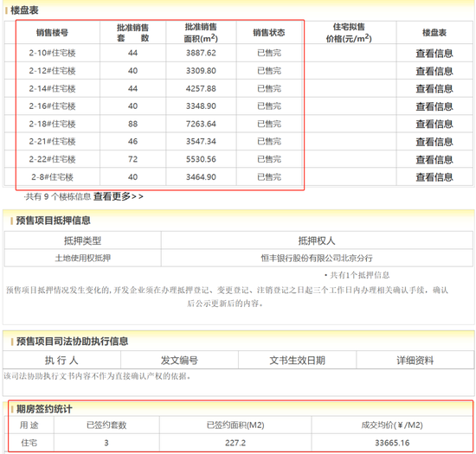Click the 销售楼号 column header

52,33
